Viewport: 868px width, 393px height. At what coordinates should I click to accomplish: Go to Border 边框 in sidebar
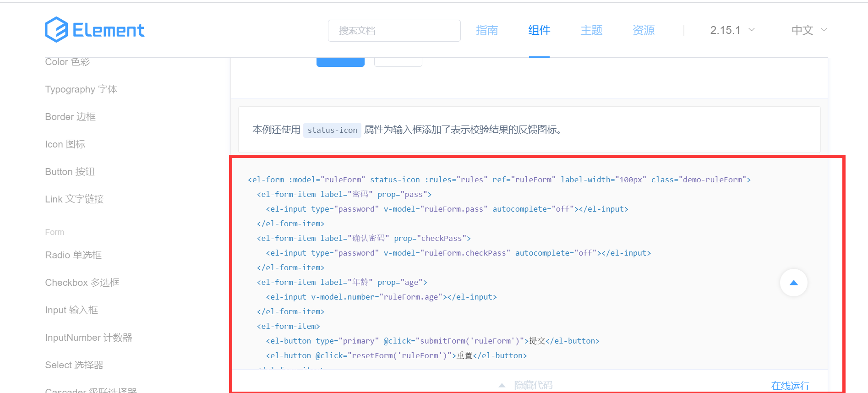[71, 117]
